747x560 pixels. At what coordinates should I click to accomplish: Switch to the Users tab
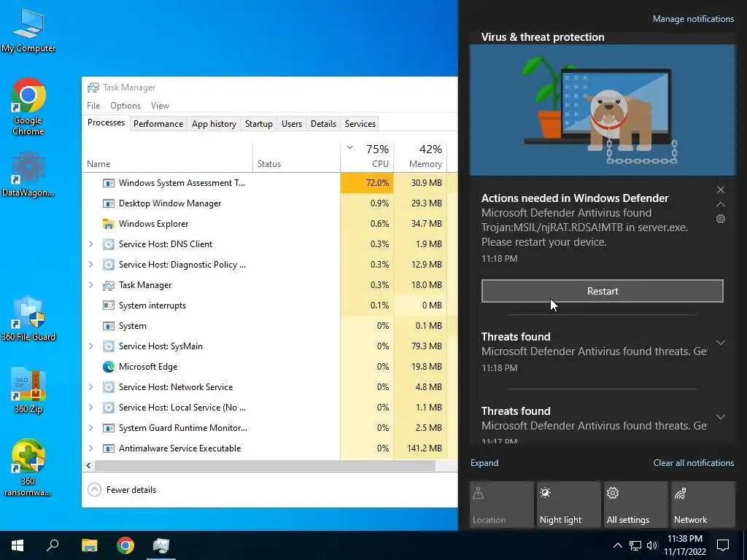pyautogui.click(x=292, y=124)
